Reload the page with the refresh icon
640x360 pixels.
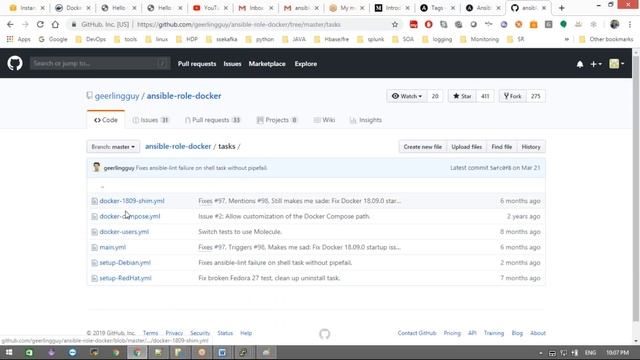40,24
